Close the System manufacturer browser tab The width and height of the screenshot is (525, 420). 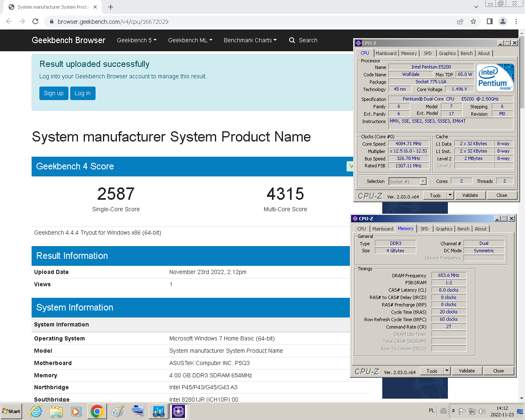click(95, 7)
